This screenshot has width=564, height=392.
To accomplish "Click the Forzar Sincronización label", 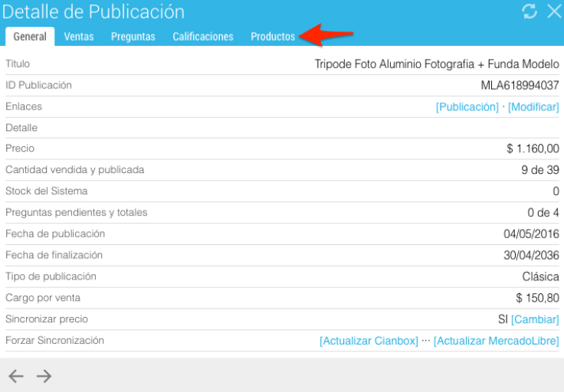I will coord(54,340).
